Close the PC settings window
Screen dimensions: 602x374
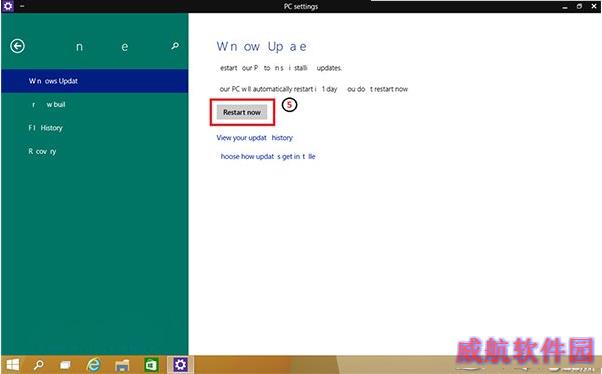pos(594,6)
